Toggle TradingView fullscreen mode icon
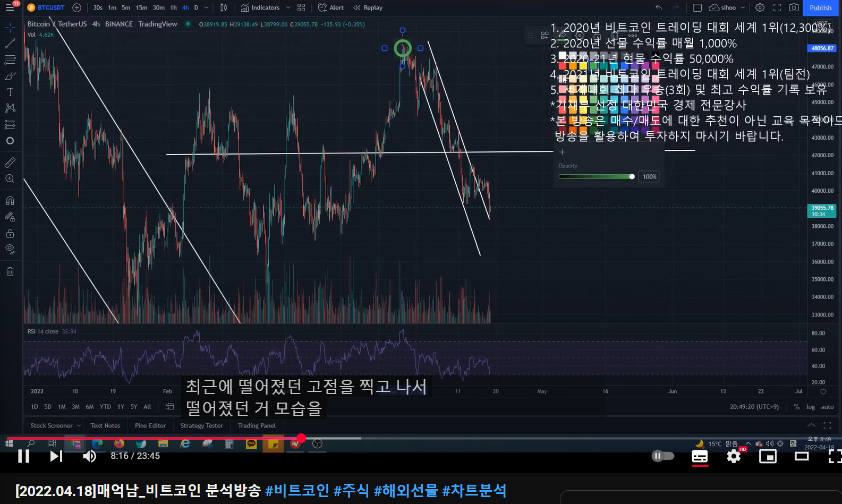 [777, 7]
